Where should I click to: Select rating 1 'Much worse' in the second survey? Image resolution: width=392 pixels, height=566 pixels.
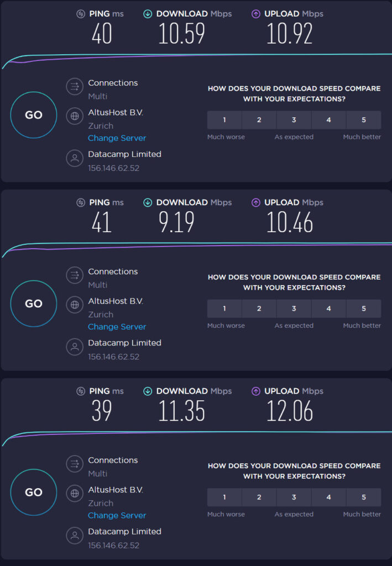coord(224,308)
